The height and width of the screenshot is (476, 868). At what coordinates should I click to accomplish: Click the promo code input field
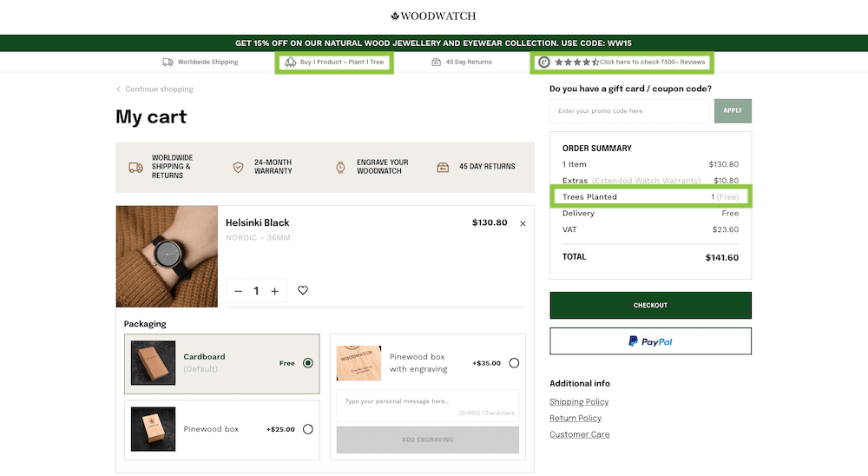point(629,111)
